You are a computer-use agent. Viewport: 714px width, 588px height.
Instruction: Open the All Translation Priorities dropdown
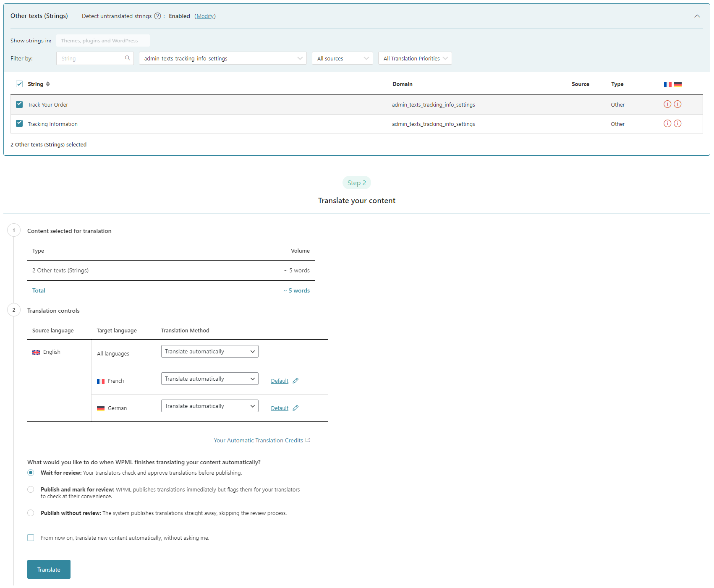click(x=414, y=58)
